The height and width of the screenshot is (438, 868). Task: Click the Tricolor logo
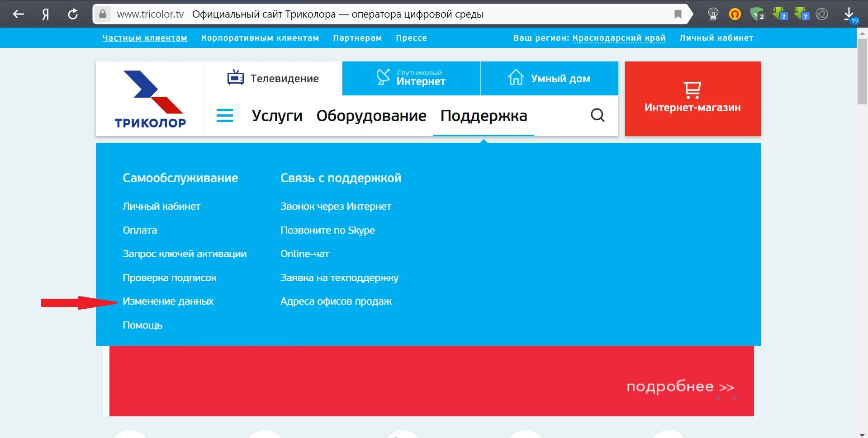pyautogui.click(x=150, y=99)
